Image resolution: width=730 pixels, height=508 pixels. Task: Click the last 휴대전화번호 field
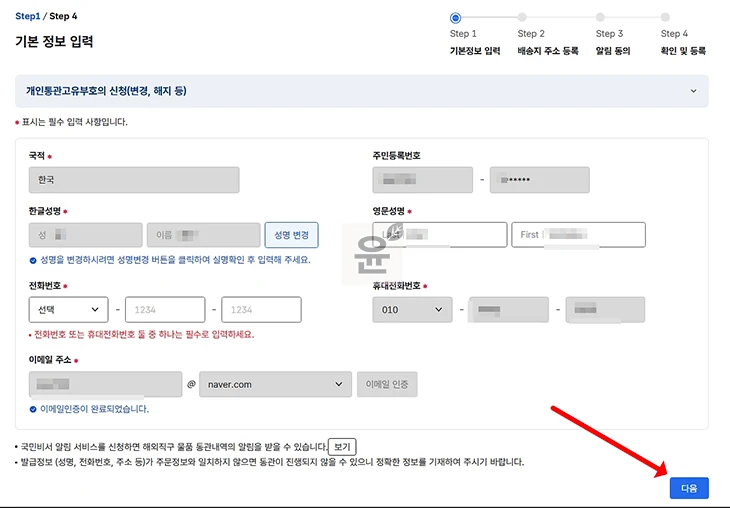[605, 310]
